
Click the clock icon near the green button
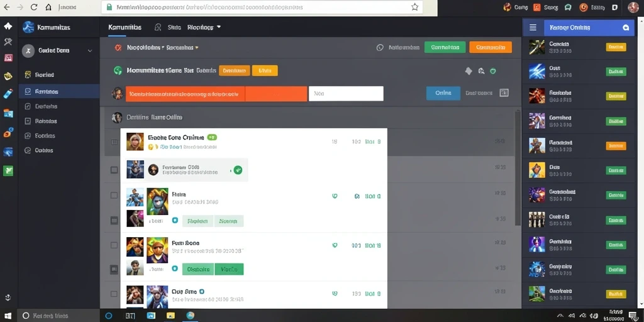point(380,48)
